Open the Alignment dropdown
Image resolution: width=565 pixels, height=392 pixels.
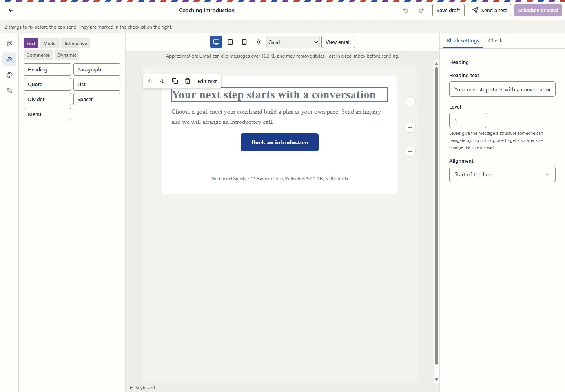pos(502,174)
